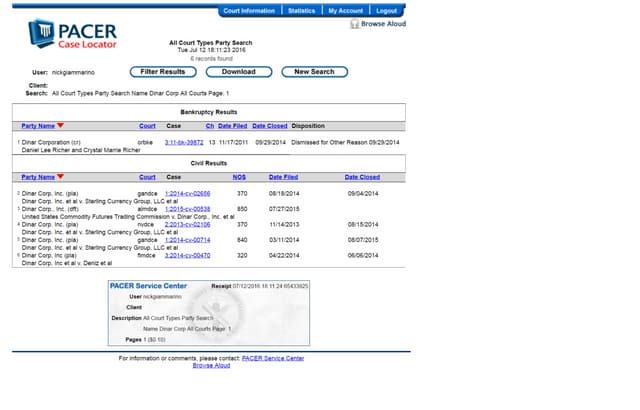Click the red sort arrow in Civil Results

pos(60,177)
